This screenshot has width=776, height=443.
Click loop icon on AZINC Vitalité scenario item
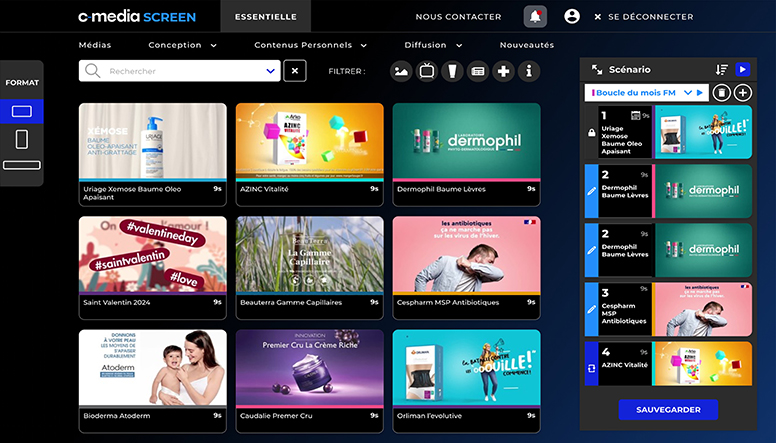click(x=591, y=369)
